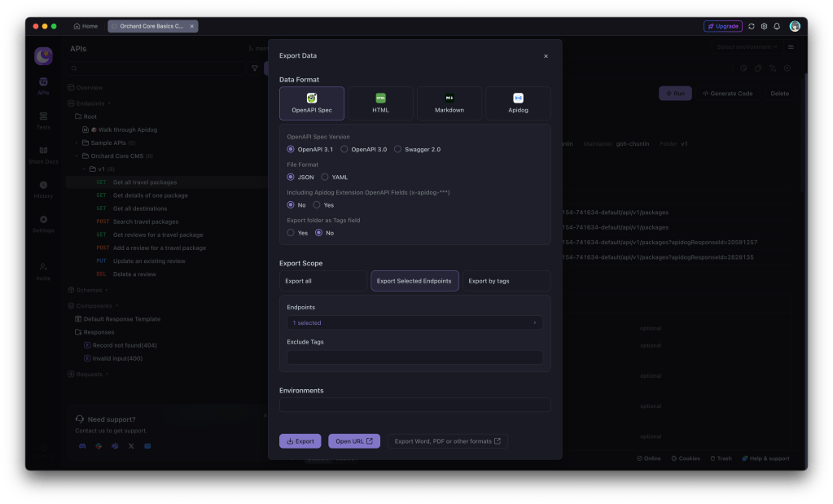Expand the Sample APIs folder

[77, 142]
